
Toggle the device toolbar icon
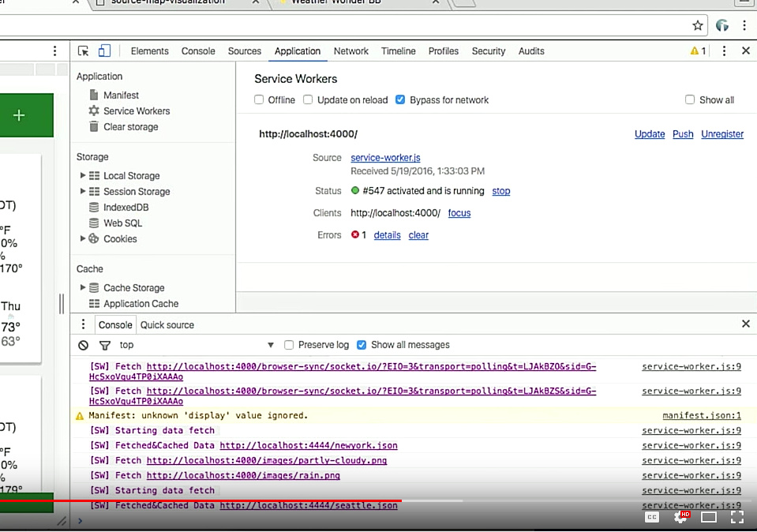click(104, 51)
